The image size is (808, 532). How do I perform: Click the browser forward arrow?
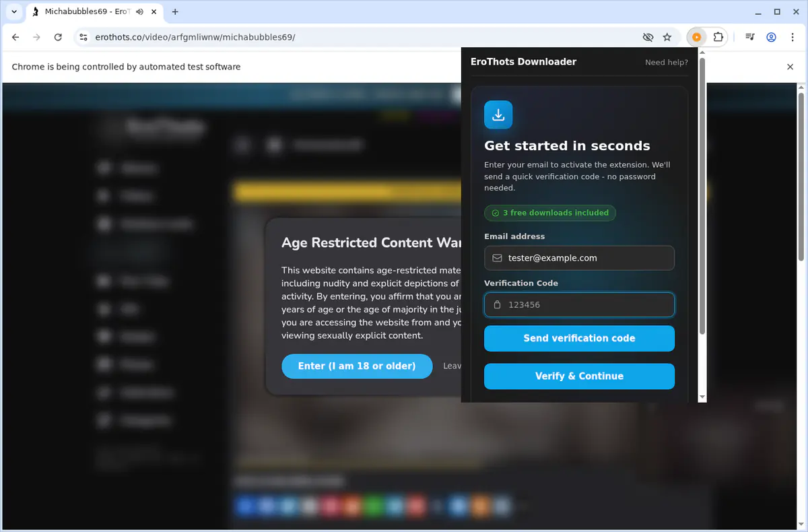point(37,37)
